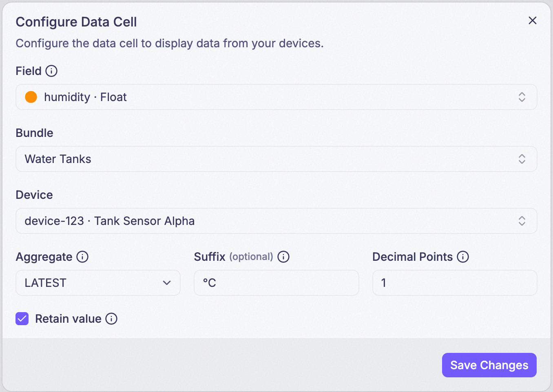
Task: Expand the LATEST aggregate dropdown
Action: click(x=98, y=283)
